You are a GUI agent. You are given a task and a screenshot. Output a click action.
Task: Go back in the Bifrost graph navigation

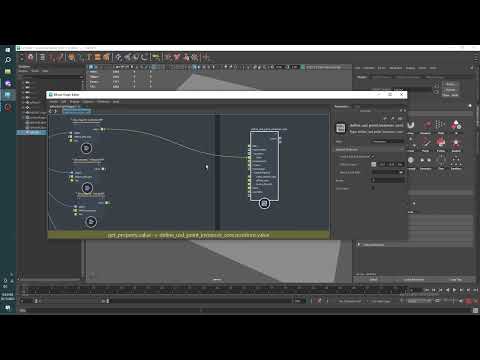[51, 111]
